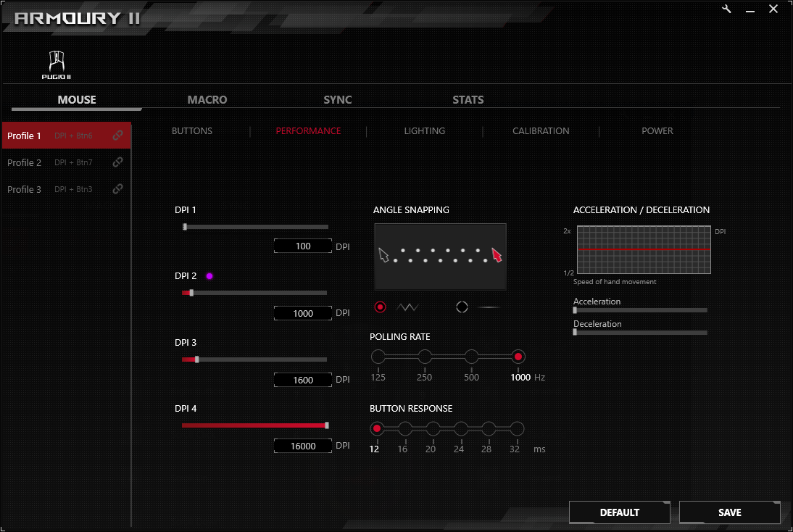The image size is (793, 532).
Task: Click the Acceleration slider
Action: click(x=640, y=310)
